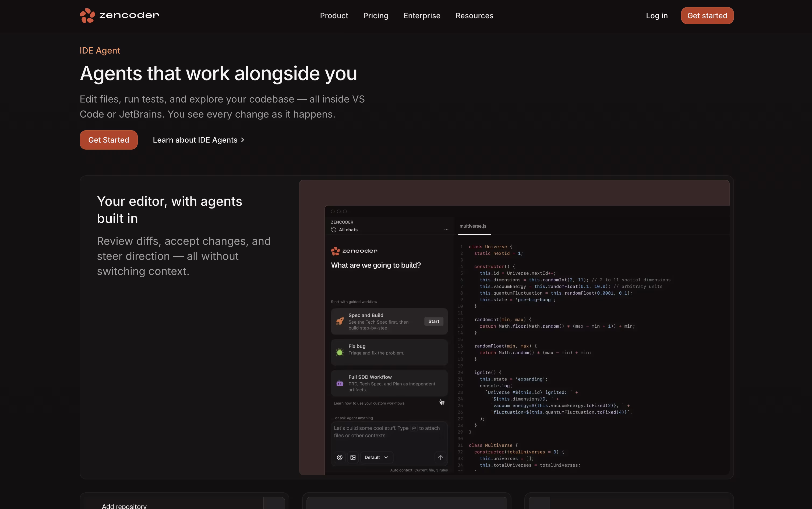Screen dimensions: 812x509
Task: Click the history icon beside All chats
Action: (x=334, y=229)
